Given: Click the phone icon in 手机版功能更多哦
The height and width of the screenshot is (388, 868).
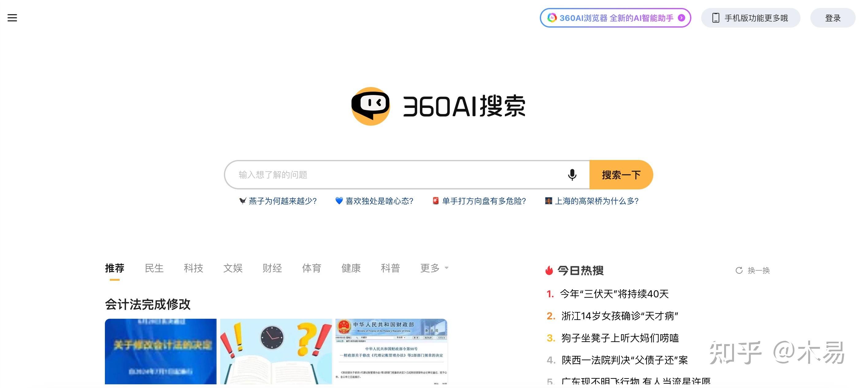Looking at the screenshot, I should point(716,18).
